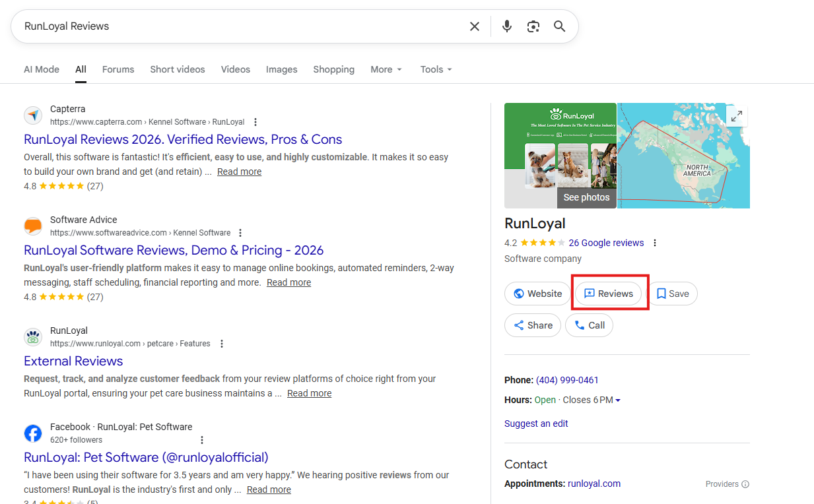This screenshot has height=504, width=814.
Task: Switch to the Forums tab
Action: point(118,69)
